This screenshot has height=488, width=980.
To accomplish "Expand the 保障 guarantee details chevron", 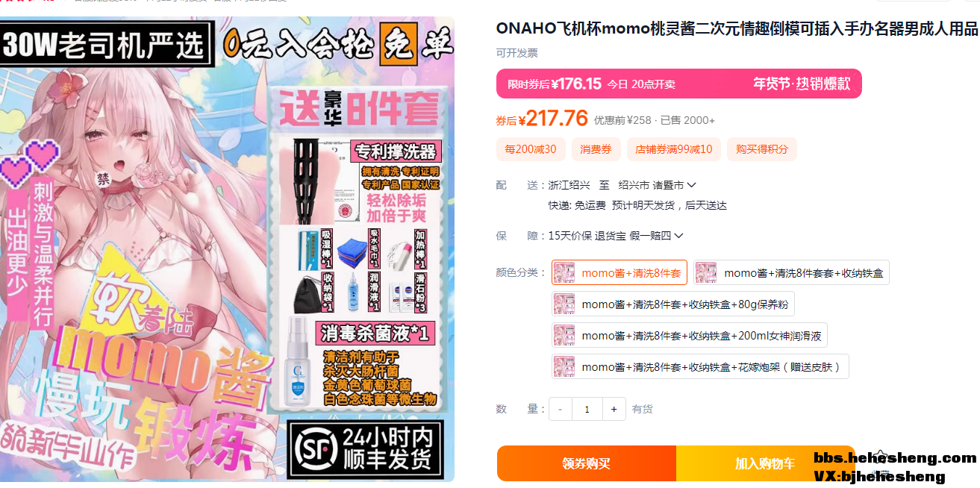I will coord(678,236).
